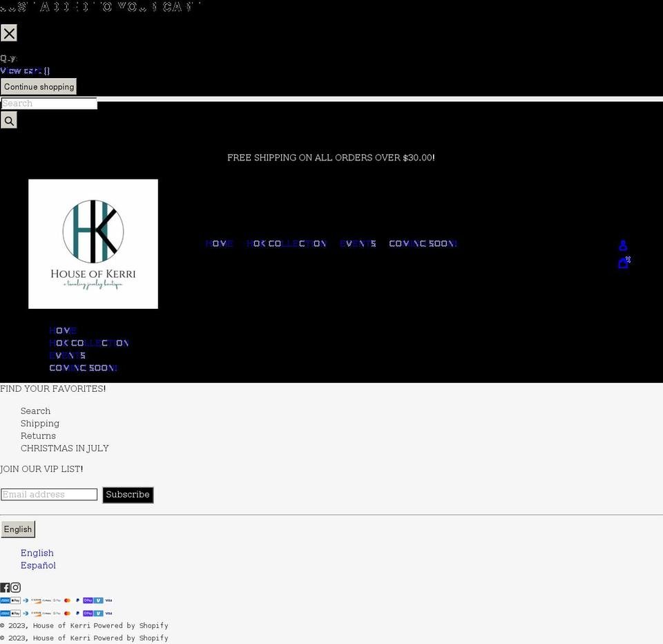Image resolution: width=663 pixels, height=644 pixels.
Task: Click the Google Pay icon in upper payment row
Action: (x=57, y=600)
